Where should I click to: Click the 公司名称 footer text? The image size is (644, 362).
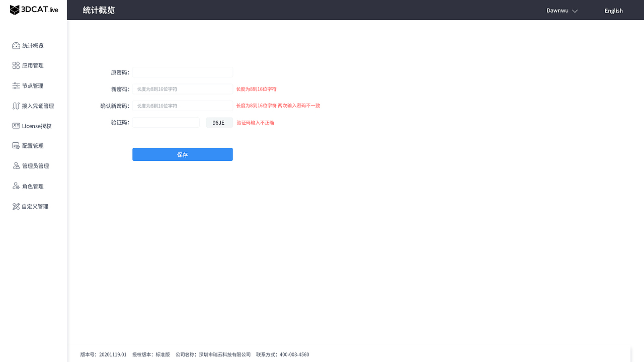pos(213,354)
